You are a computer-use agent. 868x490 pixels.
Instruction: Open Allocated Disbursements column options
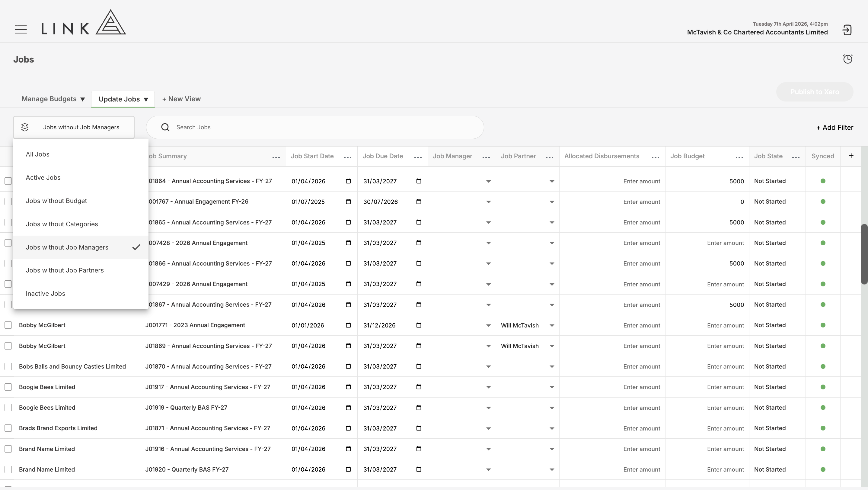click(656, 157)
